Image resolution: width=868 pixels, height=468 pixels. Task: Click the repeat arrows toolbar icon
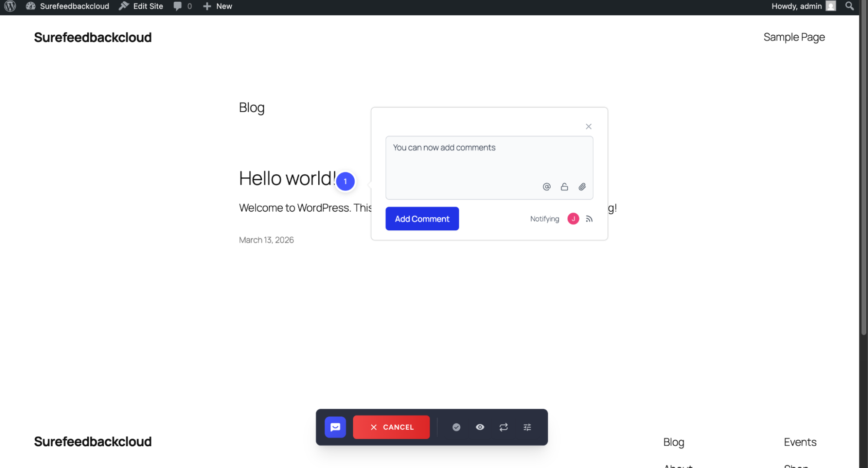tap(503, 427)
